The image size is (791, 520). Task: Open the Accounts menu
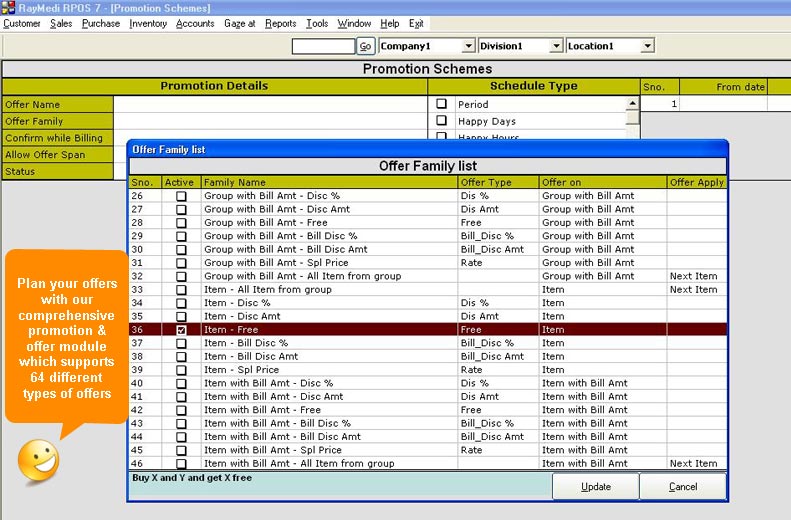[x=195, y=23]
